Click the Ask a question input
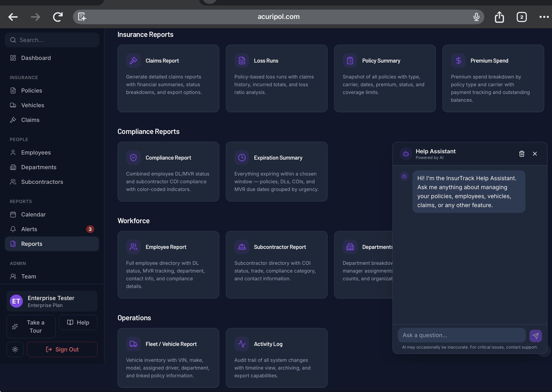 tap(461, 335)
